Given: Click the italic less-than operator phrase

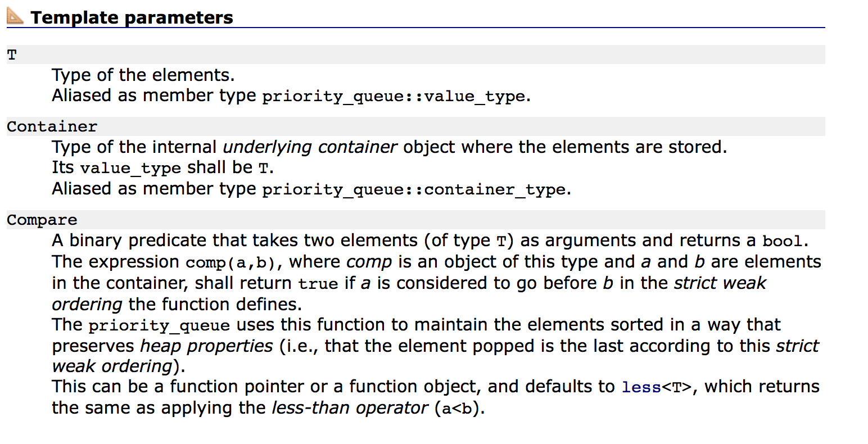Looking at the screenshot, I should [x=350, y=408].
